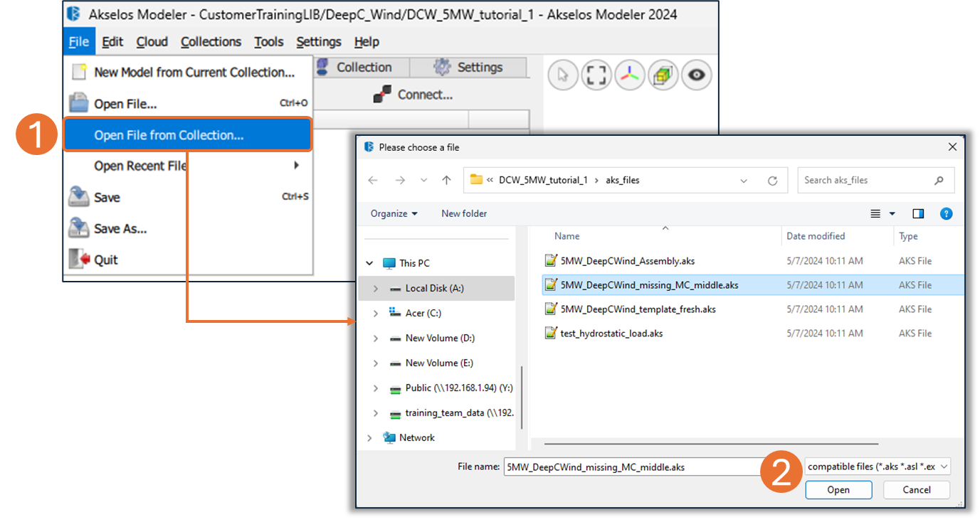The height and width of the screenshot is (522, 980).
Task: Click the Connect... button
Action: pos(413,95)
